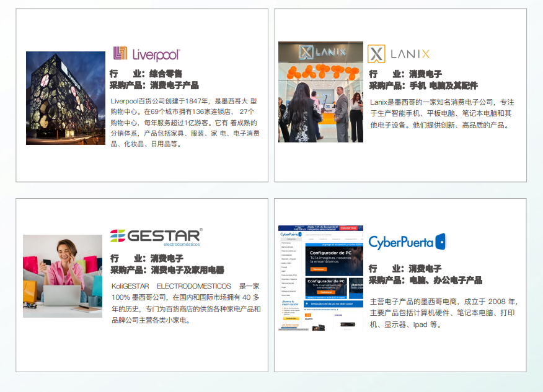Select Liverpool's 采购产品：消费电子产品 line
Screen dimensions: 543x392
[154, 85]
